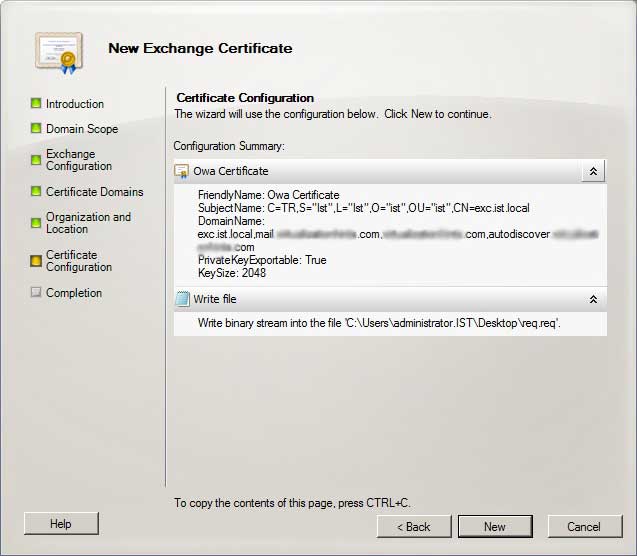Click the green Introduction step indicator
This screenshot has height=556, width=637.
(36, 103)
